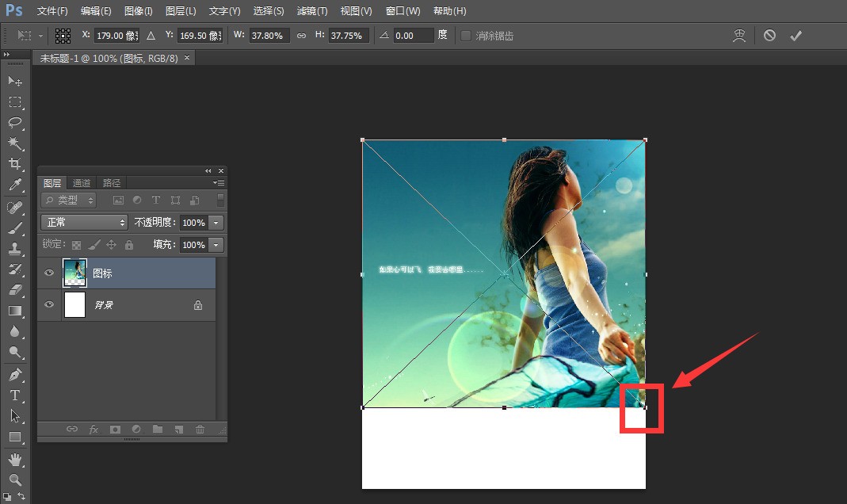
Task: Open the 文件(F) menu
Action: tap(52, 11)
